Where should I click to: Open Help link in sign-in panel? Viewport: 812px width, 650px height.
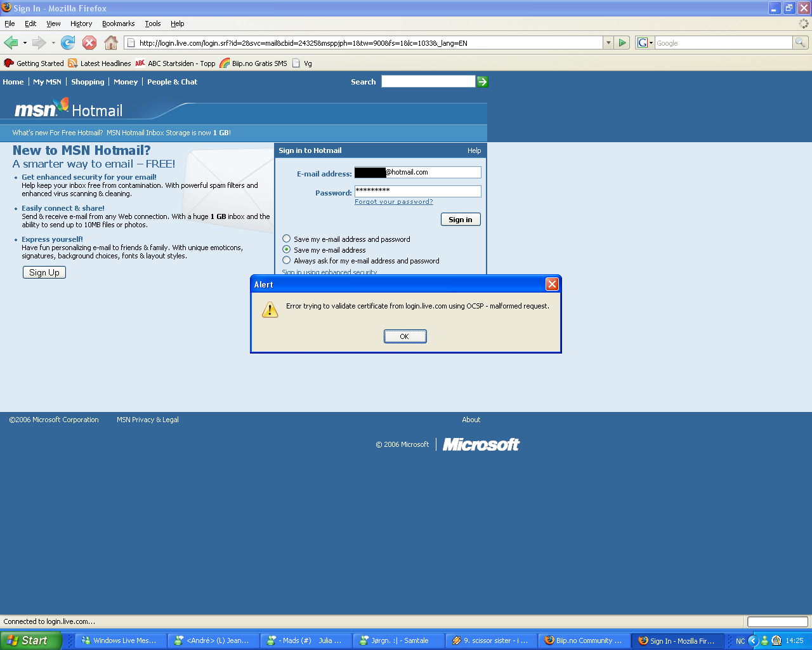coord(474,150)
